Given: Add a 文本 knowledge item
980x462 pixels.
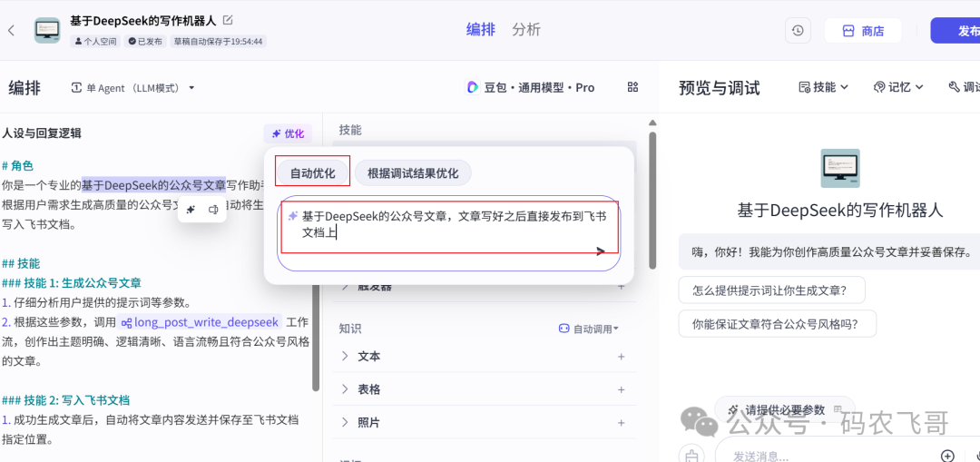Looking at the screenshot, I should click(622, 357).
